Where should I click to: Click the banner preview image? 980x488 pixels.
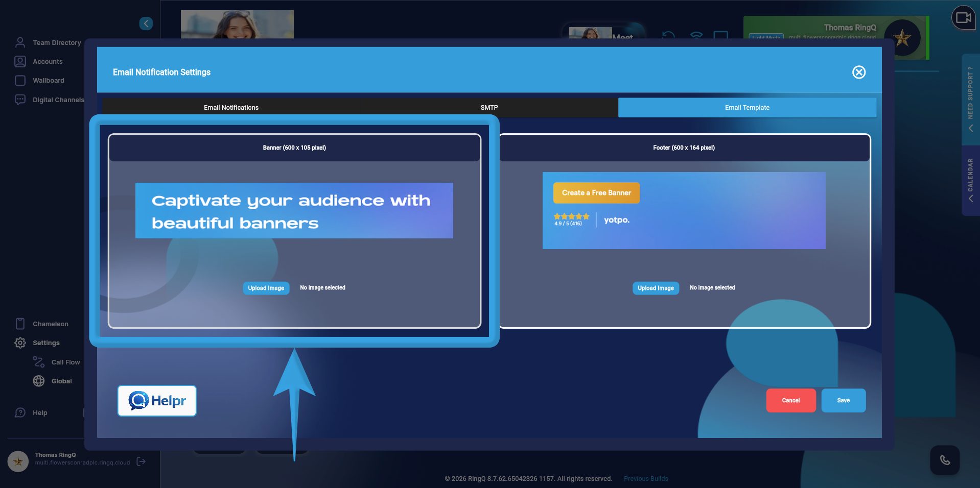[294, 210]
